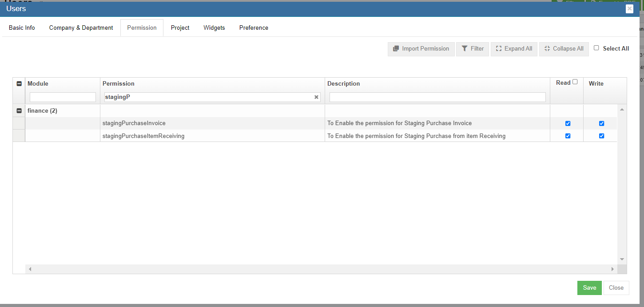Collapse the finance (2) group
This screenshot has height=307, width=644.
[x=19, y=111]
